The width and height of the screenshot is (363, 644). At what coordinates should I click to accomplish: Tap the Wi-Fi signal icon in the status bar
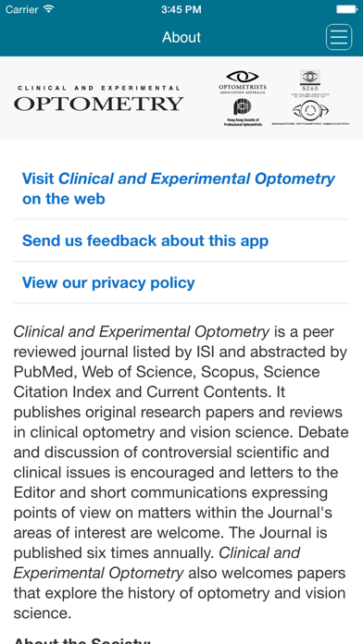pyautogui.click(x=49, y=9)
